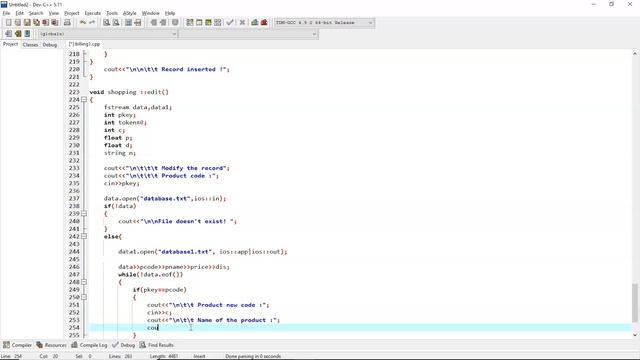Screen dimensions: 640x360
Task: Open the Project menu
Action: pyautogui.click(x=71, y=13)
